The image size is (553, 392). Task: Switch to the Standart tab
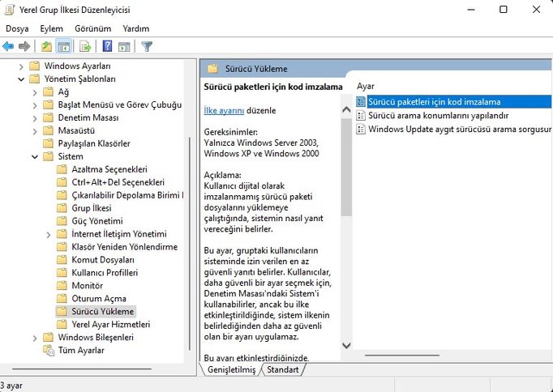tap(283, 370)
